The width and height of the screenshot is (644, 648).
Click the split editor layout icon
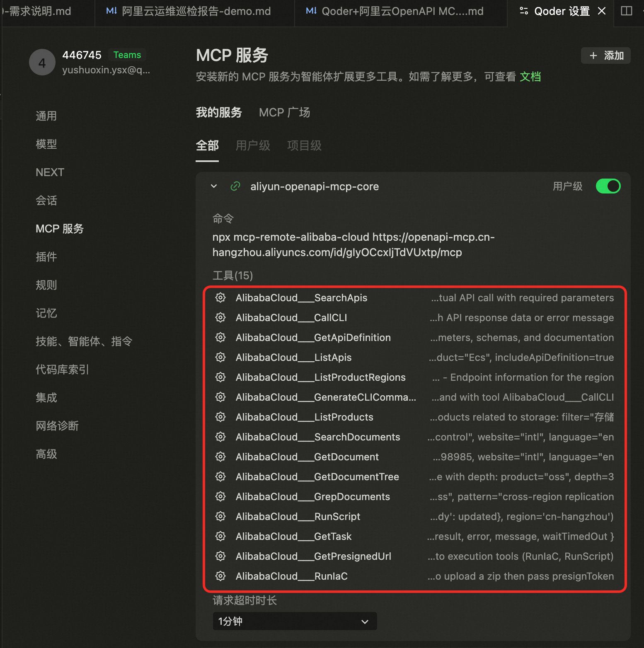[627, 11]
